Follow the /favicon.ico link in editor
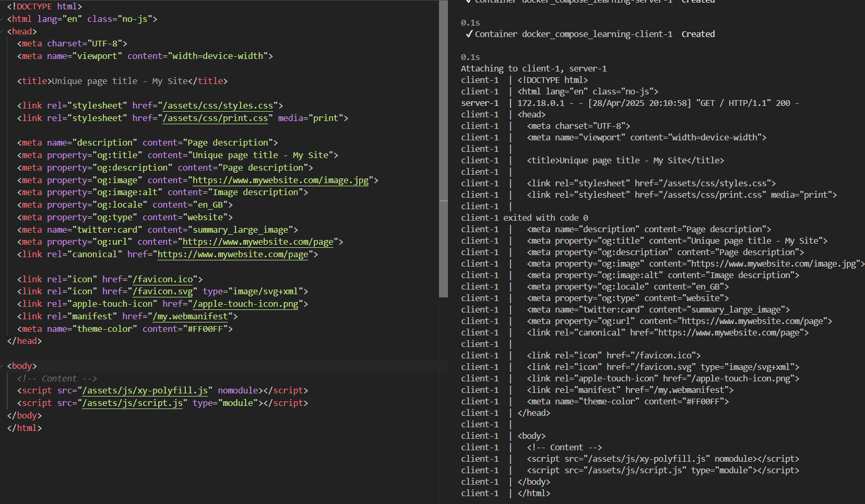This screenshot has height=504, width=865. click(163, 280)
